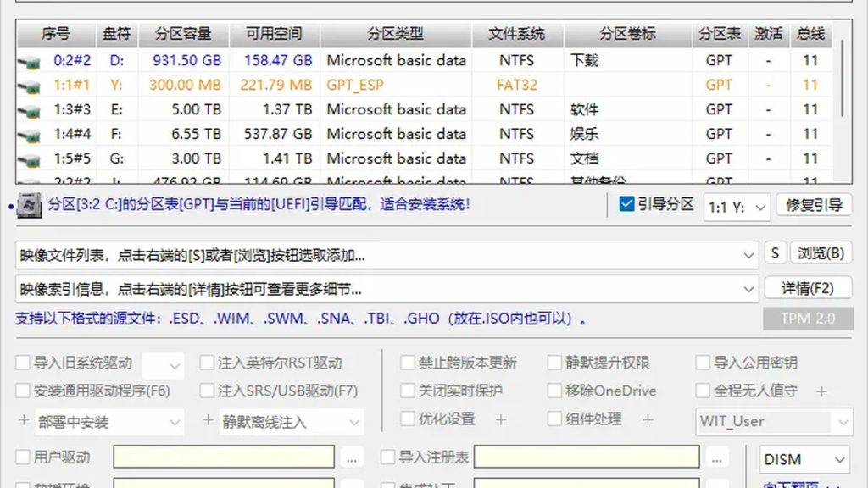Viewport: 868px width, 488px height.
Task: Uncheck the 引导分区 checkbox
Action: [626, 204]
